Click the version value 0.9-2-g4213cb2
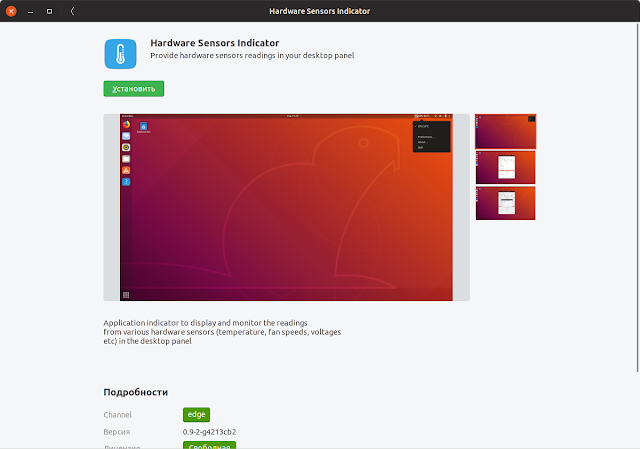640x449 pixels. pyautogui.click(x=209, y=432)
